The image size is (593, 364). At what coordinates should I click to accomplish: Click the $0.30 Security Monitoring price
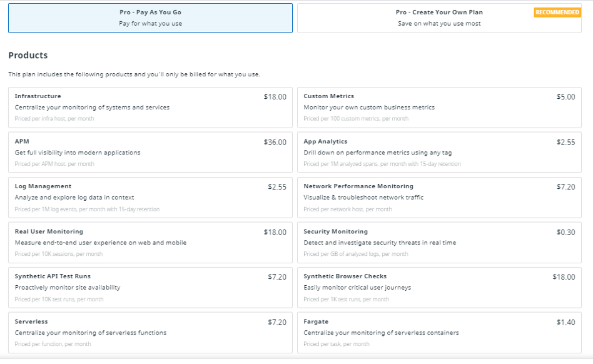pyautogui.click(x=565, y=232)
